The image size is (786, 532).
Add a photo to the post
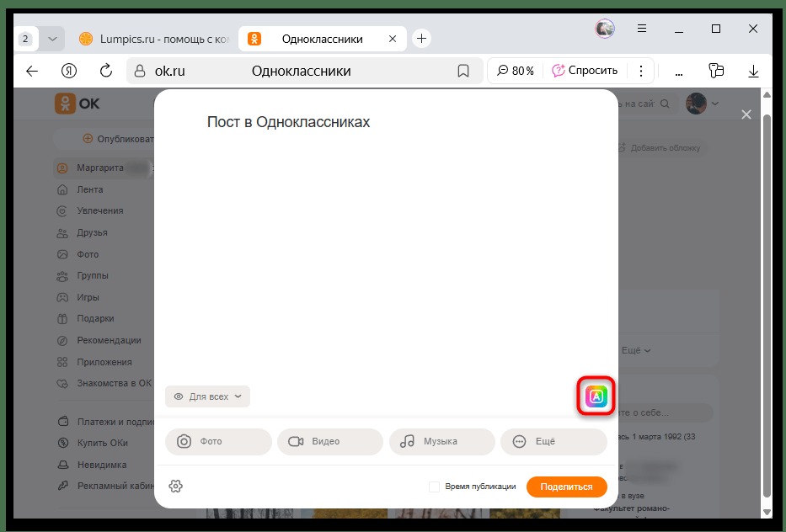(218, 441)
